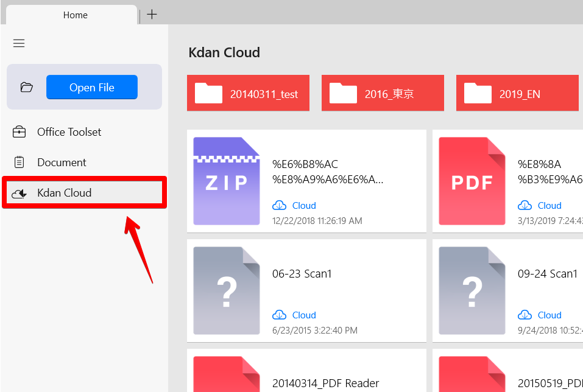Open the hamburger menu icon
Image resolution: width=583 pixels, height=392 pixels.
pos(19,43)
